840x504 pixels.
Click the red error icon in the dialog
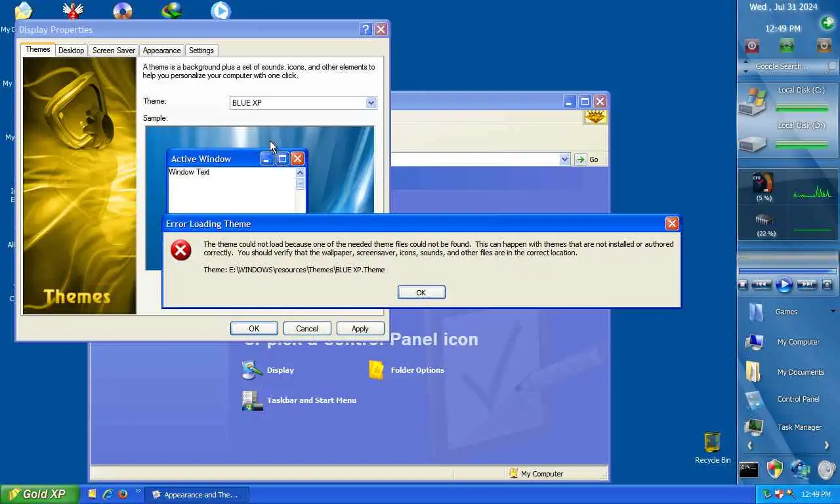(x=181, y=250)
